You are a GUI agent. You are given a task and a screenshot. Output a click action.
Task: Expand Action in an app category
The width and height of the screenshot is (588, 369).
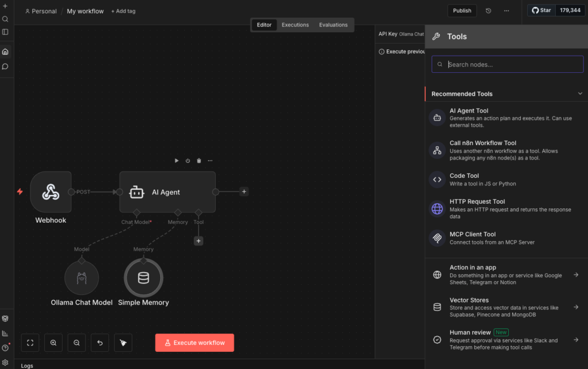575,275
